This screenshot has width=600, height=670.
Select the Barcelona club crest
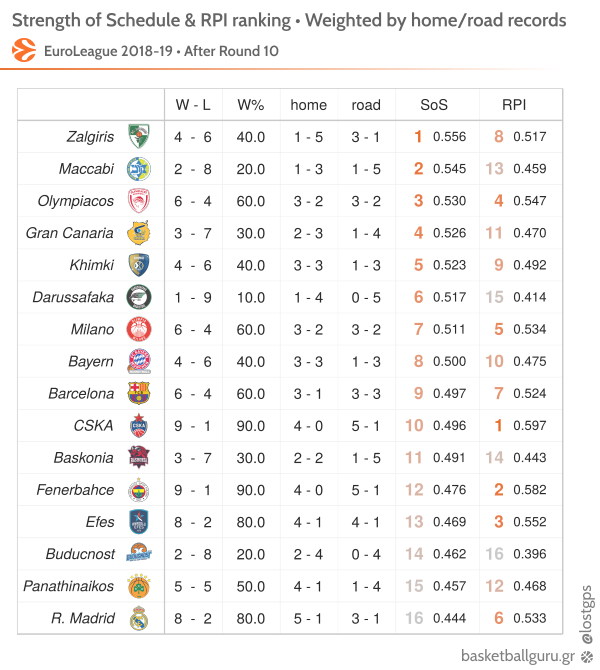[139, 393]
